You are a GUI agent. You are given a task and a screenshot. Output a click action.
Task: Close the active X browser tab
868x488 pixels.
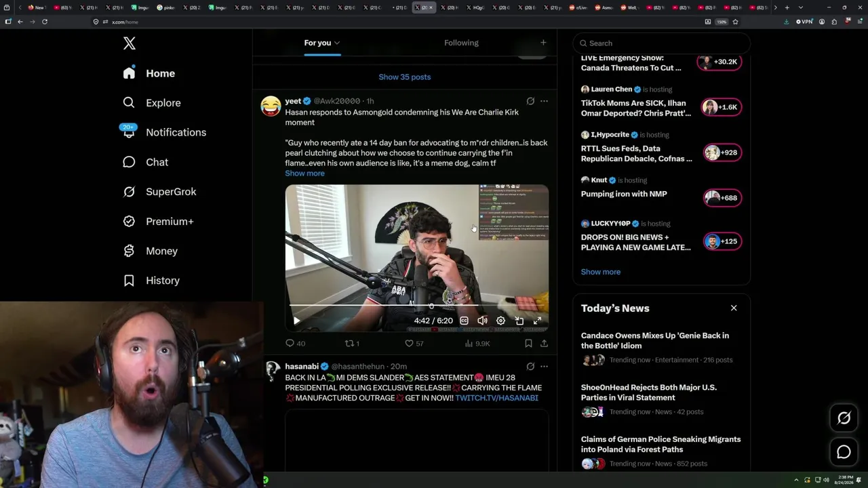tap(431, 7)
